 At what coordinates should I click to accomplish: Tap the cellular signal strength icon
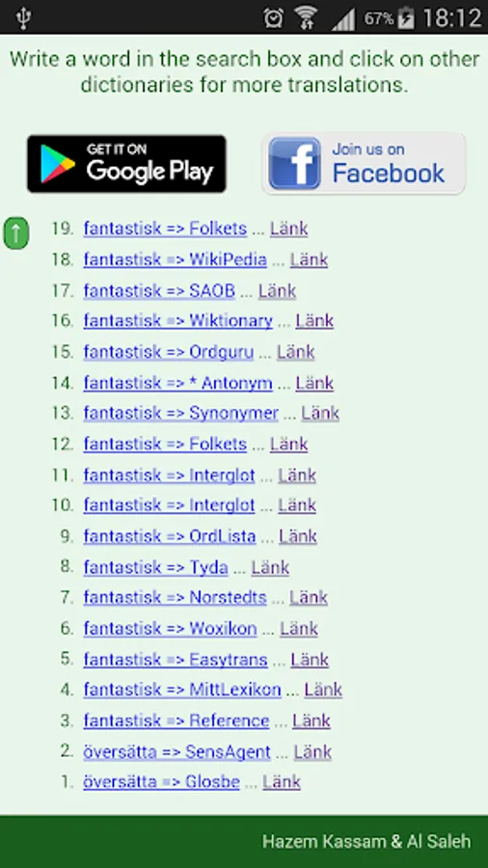(342, 19)
